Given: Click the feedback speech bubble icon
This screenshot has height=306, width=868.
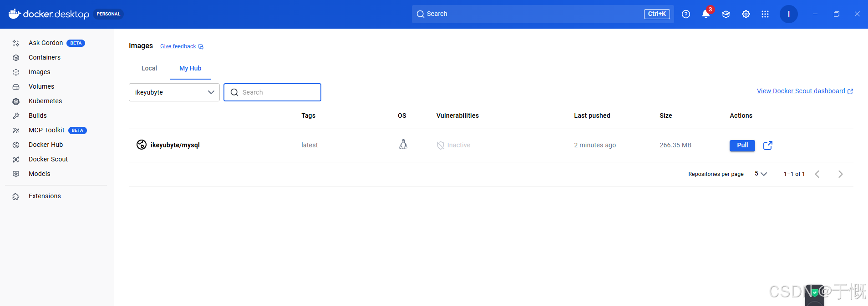Looking at the screenshot, I should [201, 46].
